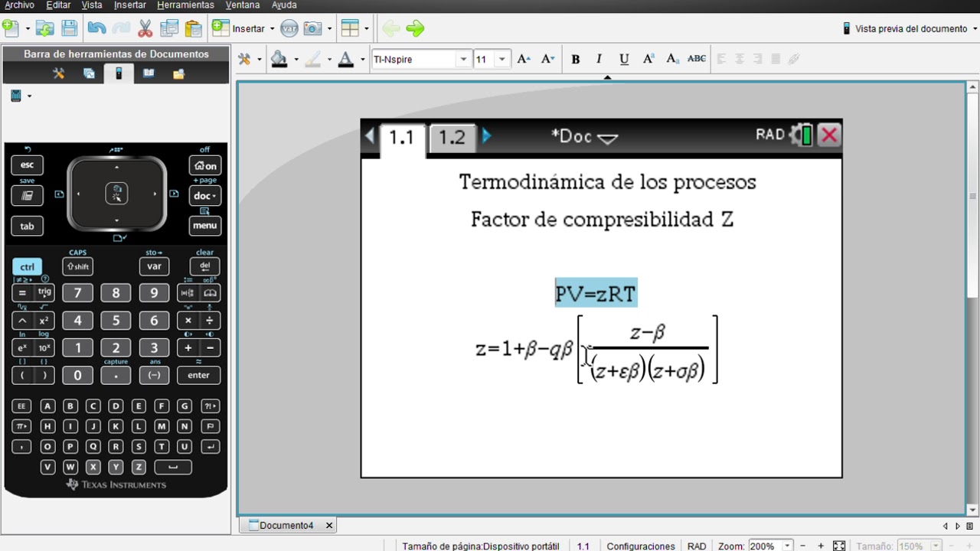Increase font size with the A-up icon

tap(524, 59)
